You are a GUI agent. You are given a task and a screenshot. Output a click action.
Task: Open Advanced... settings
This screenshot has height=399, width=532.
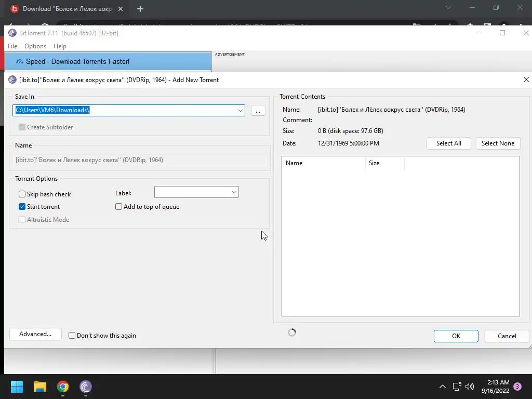(35, 334)
